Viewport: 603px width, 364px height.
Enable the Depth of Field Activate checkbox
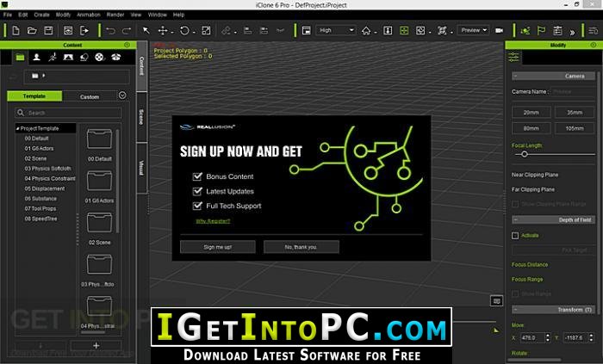point(515,236)
